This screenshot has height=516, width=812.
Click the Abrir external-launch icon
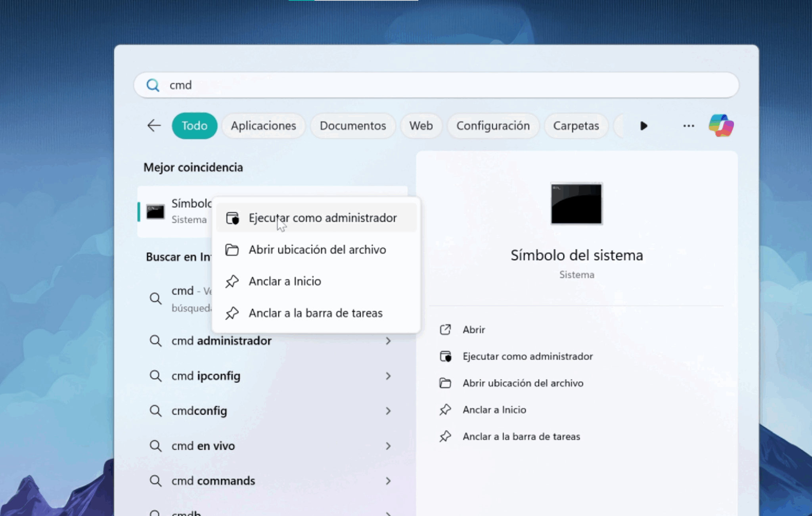pos(446,329)
